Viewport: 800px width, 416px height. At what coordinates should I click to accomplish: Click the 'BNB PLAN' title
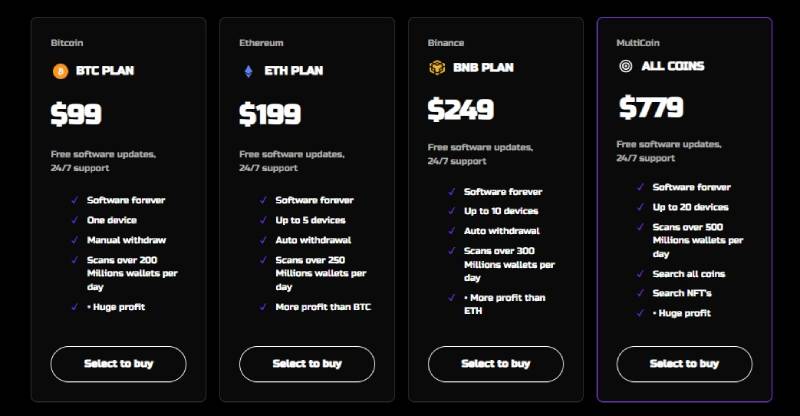[x=483, y=67]
